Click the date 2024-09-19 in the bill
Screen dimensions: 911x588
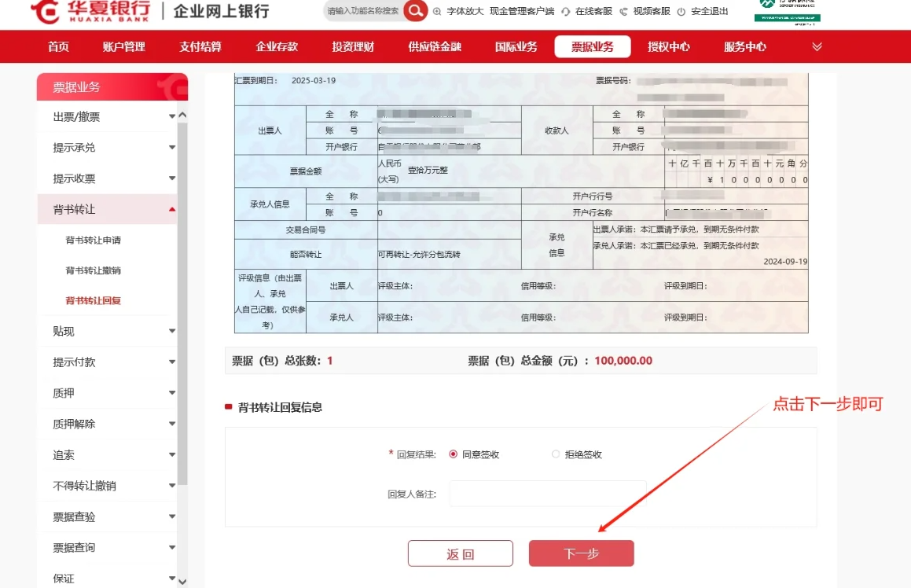pos(785,262)
